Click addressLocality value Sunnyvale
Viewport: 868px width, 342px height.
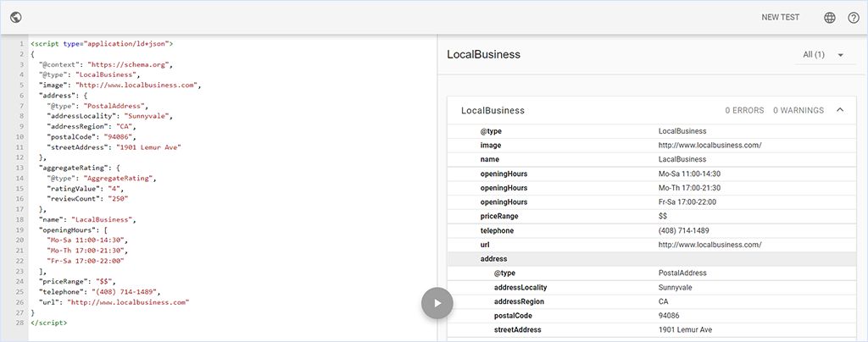pyautogui.click(x=675, y=287)
